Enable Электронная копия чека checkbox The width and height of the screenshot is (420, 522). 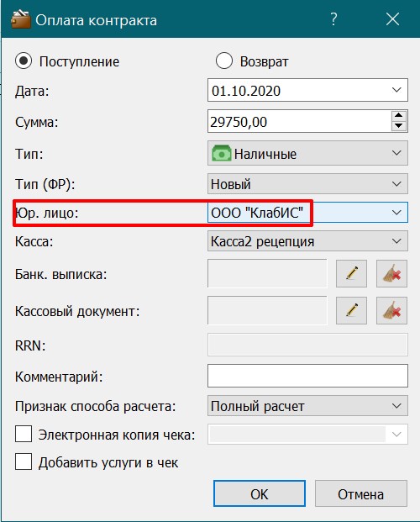point(24,434)
